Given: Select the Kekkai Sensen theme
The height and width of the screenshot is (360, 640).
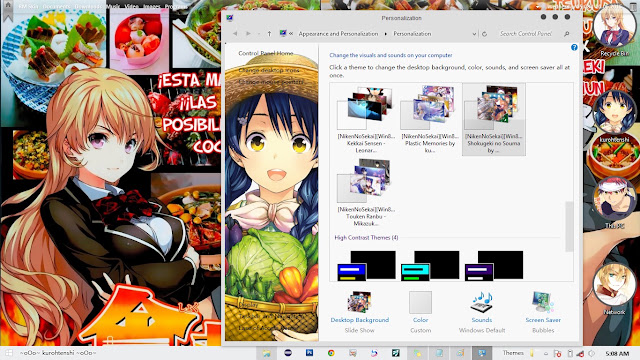Looking at the screenshot, I should [366, 119].
